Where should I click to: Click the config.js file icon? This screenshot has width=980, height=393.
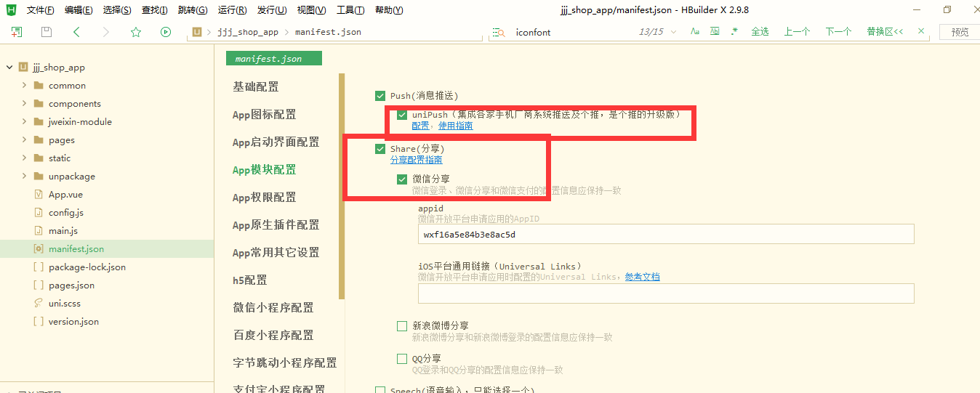(39, 213)
